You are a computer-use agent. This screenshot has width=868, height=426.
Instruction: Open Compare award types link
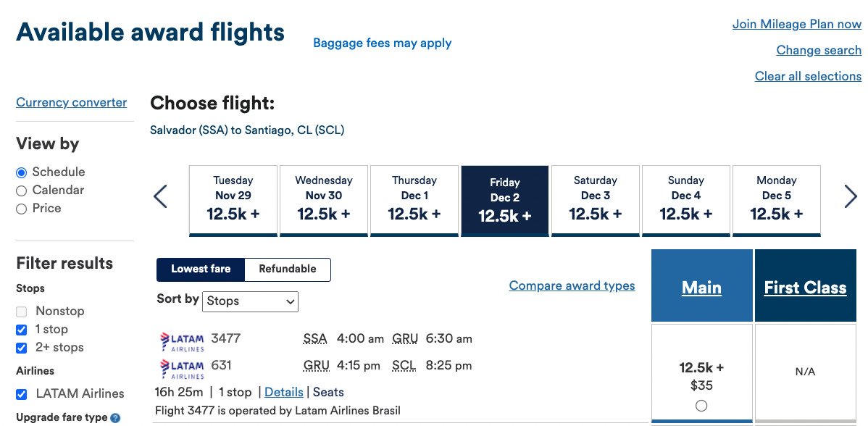coord(572,285)
